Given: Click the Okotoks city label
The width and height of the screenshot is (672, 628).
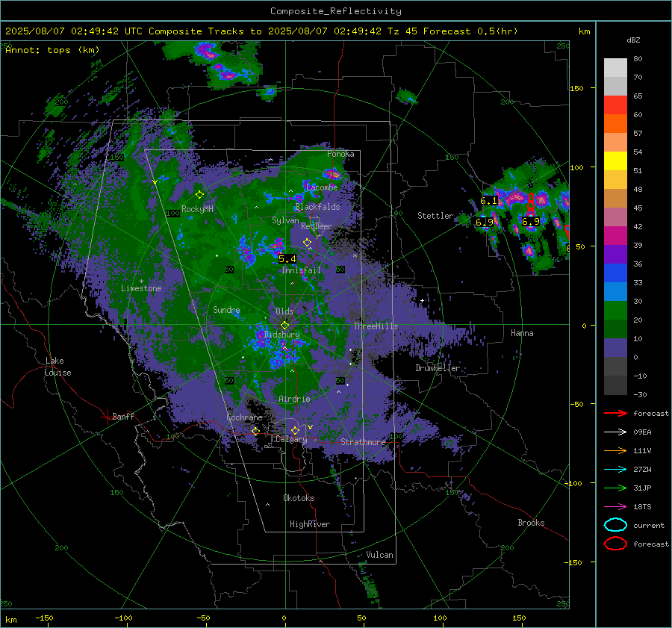Looking at the screenshot, I should coord(299,498).
